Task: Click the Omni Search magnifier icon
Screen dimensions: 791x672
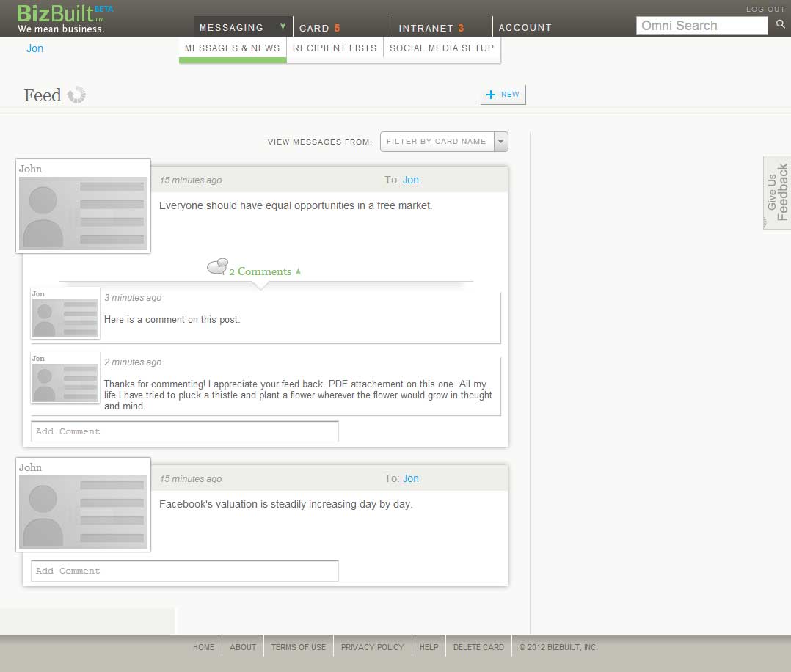Action: (x=780, y=24)
